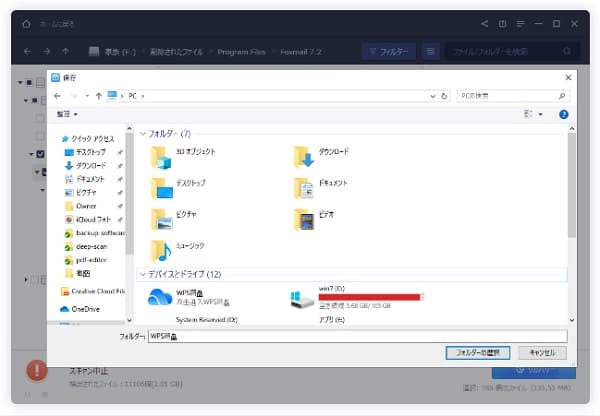Select the WPS cloud drive icon

(160, 297)
